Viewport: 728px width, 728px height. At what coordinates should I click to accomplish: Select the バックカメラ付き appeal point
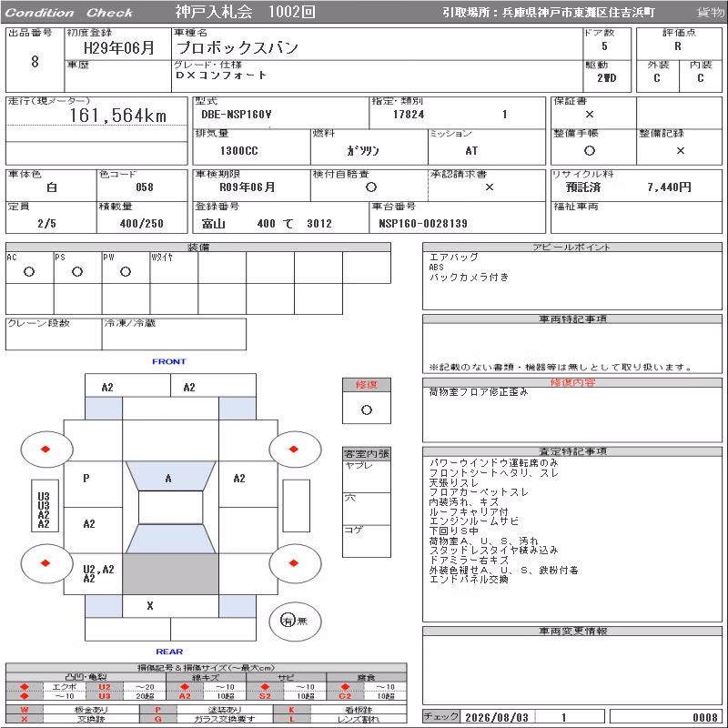pos(469,277)
